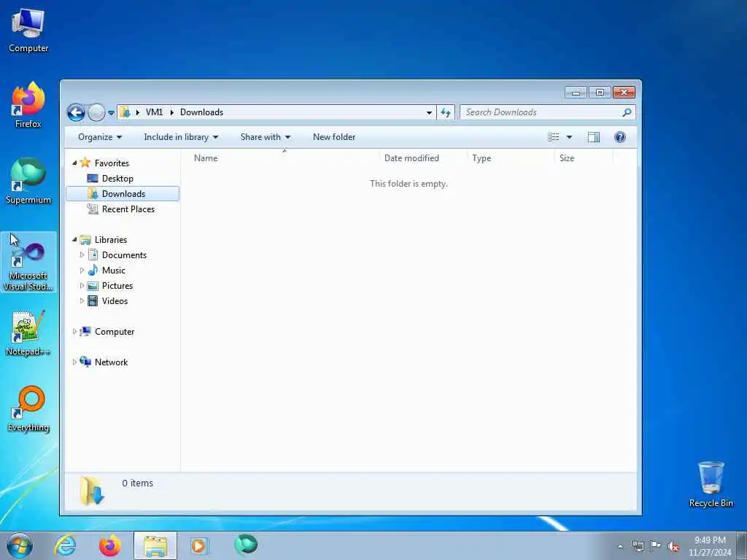Screen dimensions: 747x560
Task: Click Windows Explorer in the taskbar
Action: tap(155, 545)
